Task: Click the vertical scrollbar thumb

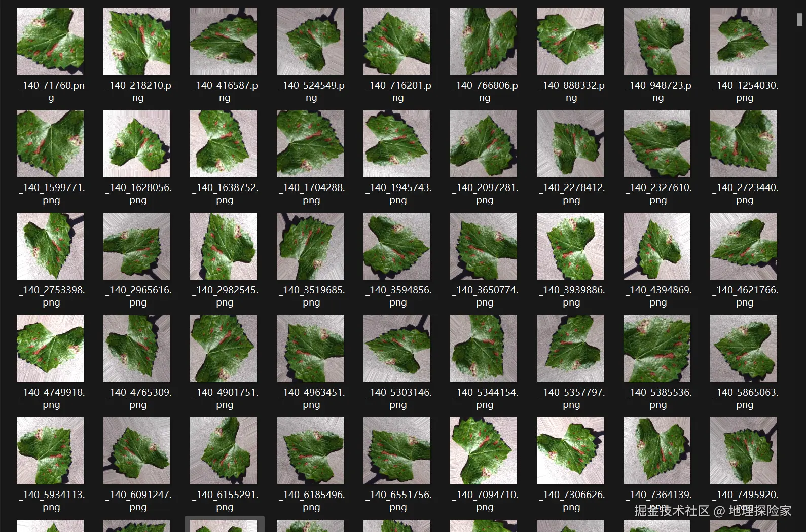Action: click(x=799, y=20)
